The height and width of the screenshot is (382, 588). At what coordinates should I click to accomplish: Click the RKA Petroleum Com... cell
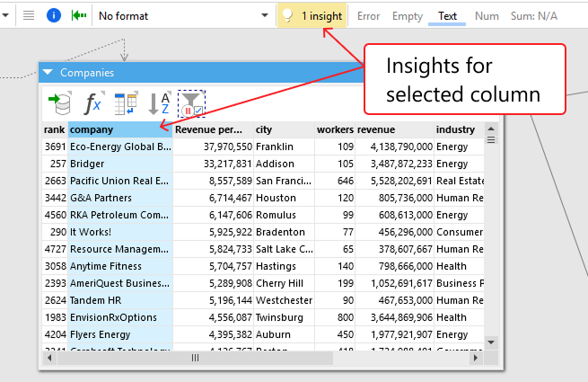pos(120,215)
